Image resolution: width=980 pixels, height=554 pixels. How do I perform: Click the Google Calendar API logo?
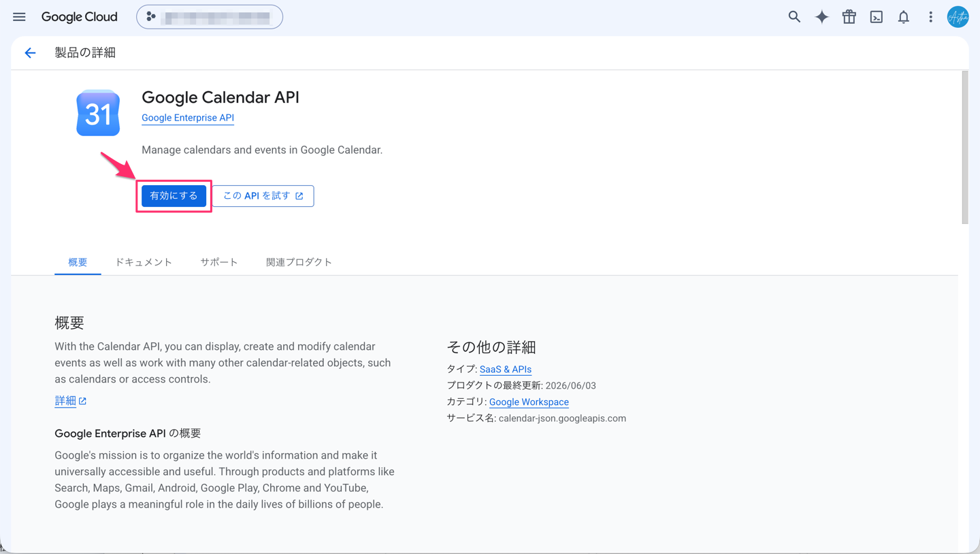[98, 112]
